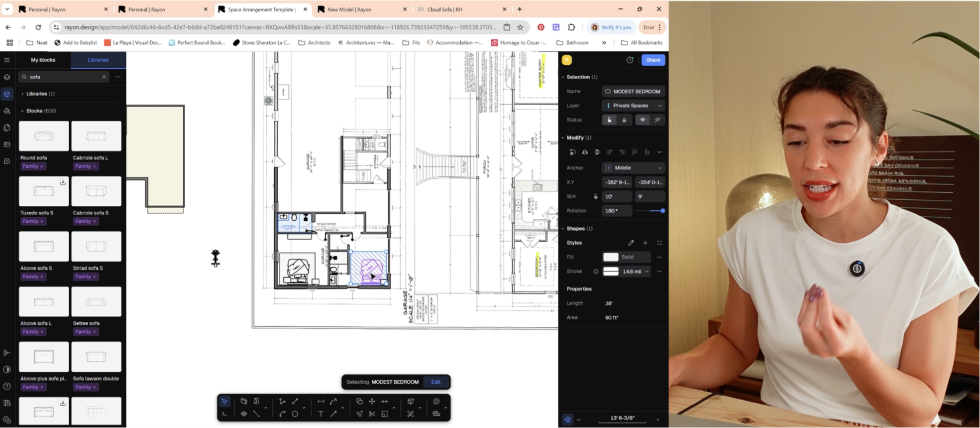Screen dimensions: 980x428
Task: Open the Pages panel in left sidebar
Action: [7, 128]
